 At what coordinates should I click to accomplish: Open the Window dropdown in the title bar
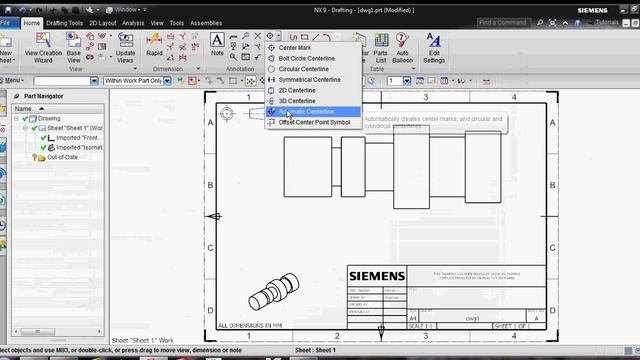tap(126, 10)
